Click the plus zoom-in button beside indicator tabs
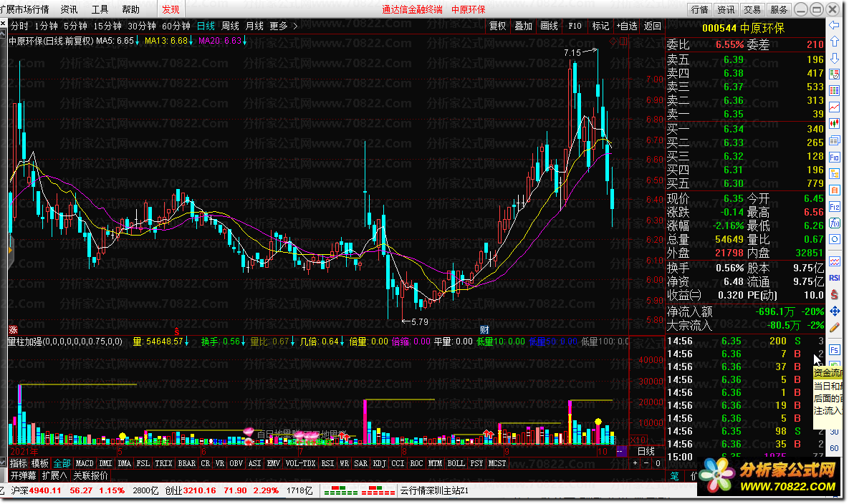Image resolution: width=849 pixels, height=504 pixels. click(635, 463)
